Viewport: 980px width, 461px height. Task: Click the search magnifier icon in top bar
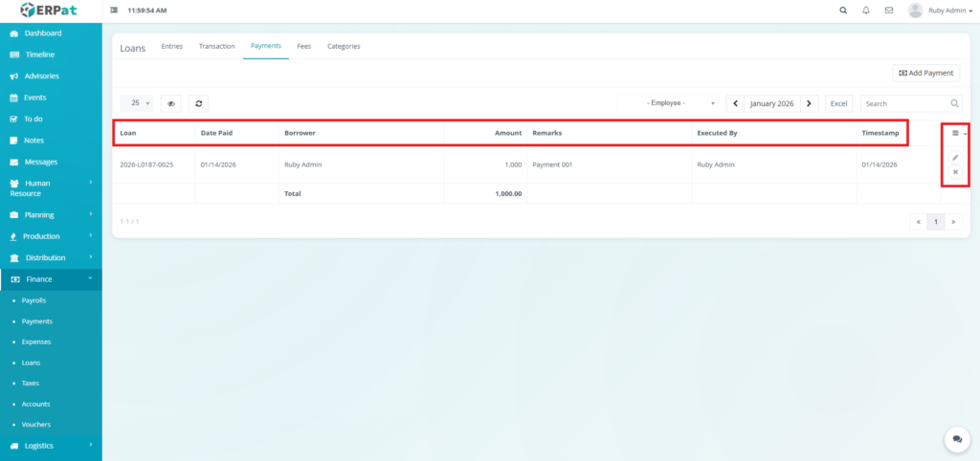[842, 11]
